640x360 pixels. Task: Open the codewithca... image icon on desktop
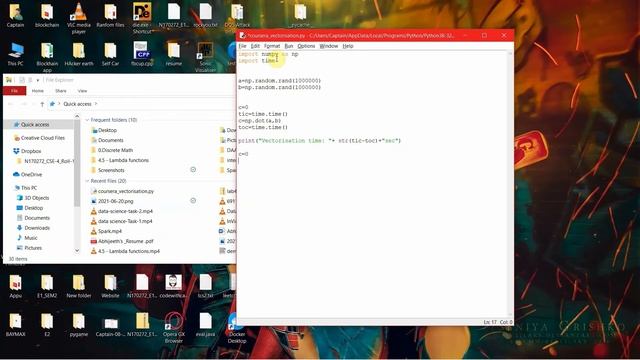[173, 286]
